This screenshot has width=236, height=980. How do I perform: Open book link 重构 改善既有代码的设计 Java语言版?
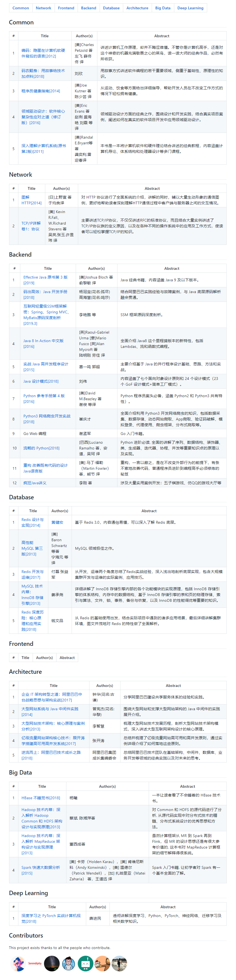tap(45, 468)
